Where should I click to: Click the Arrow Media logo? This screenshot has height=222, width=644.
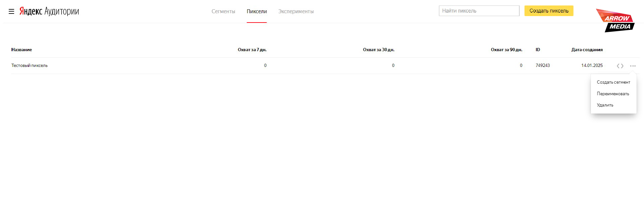[616, 21]
